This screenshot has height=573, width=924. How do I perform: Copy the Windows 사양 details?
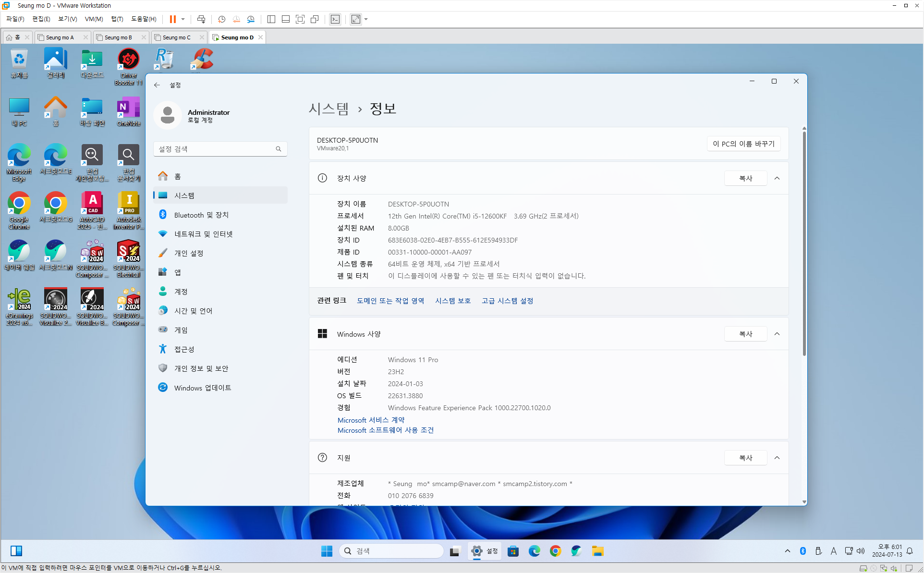(x=745, y=334)
